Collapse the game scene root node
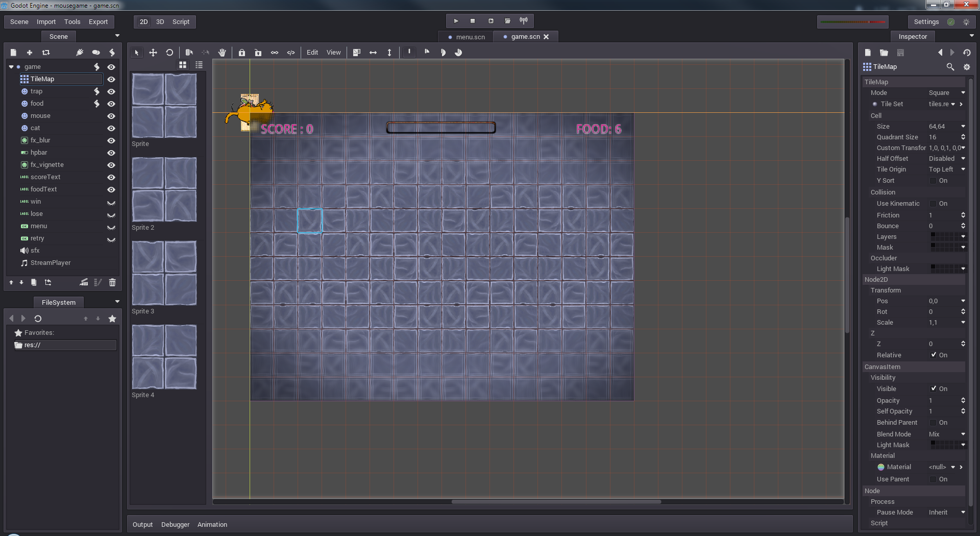This screenshot has height=536, width=980. (x=11, y=66)
